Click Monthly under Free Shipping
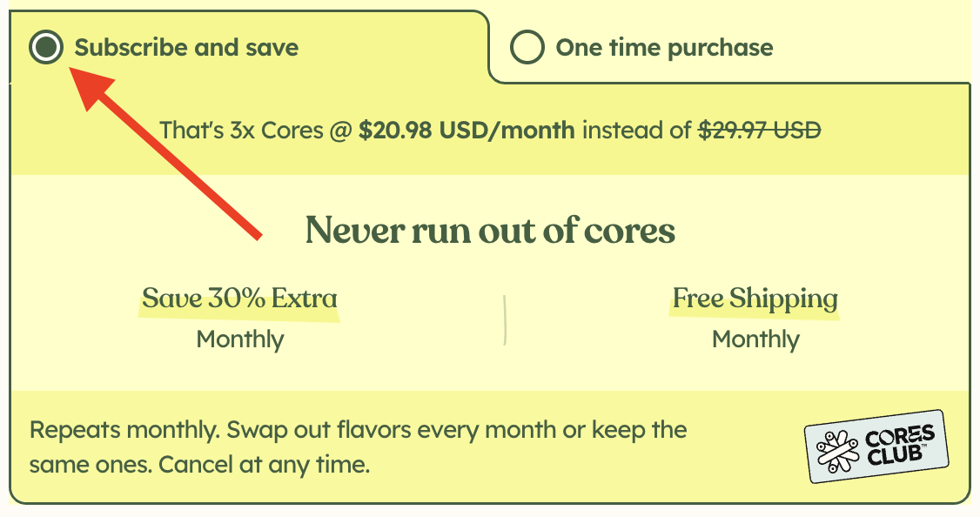Image resolution: width=980 pixels, height=517 pixels. point(755,339)
